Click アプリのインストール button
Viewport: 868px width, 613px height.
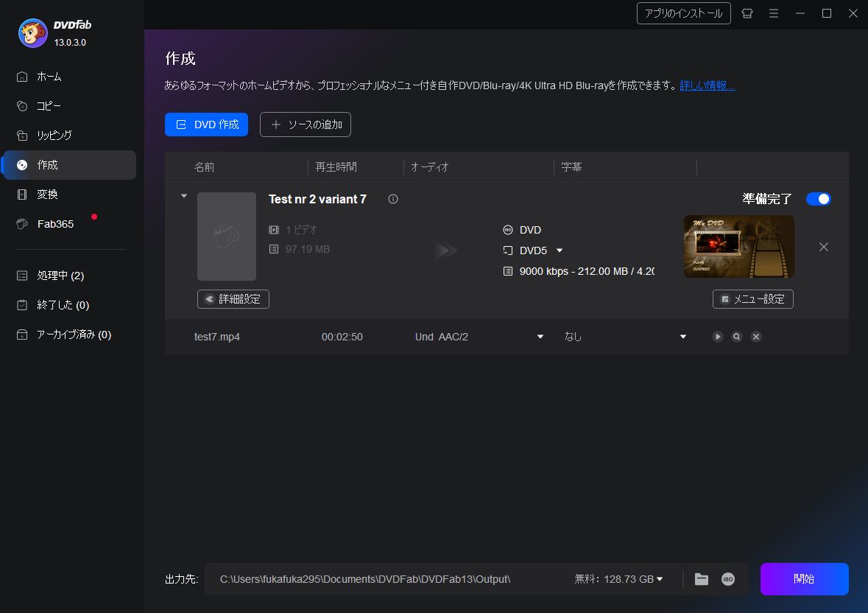pos(684,13)
